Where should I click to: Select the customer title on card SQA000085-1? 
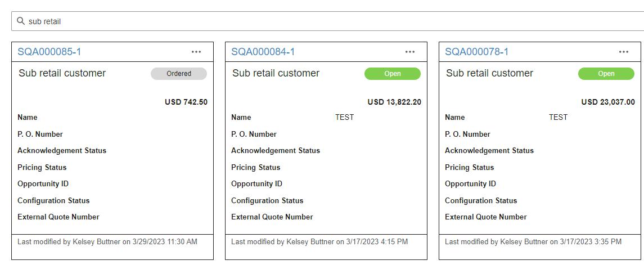point(62,73)
